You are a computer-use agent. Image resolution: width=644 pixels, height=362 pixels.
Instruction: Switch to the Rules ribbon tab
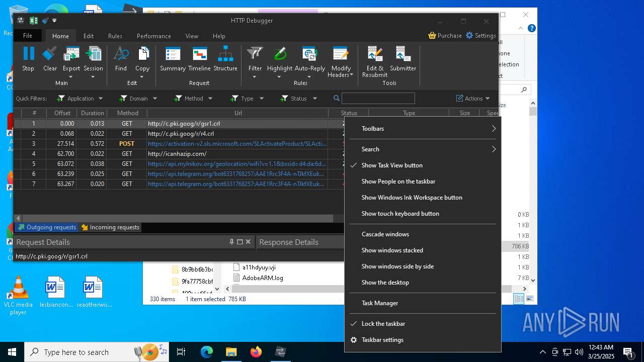[x=115, y=36]
